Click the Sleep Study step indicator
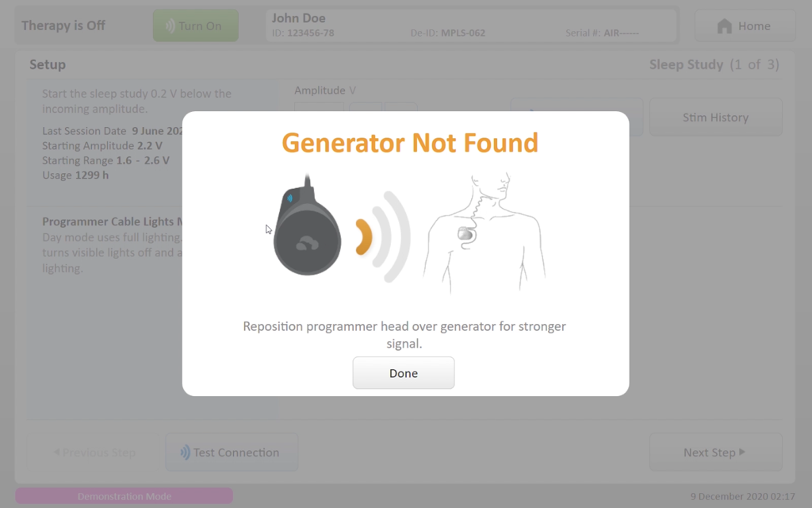This screenshot has width=812, height=508. click(714, 64)
